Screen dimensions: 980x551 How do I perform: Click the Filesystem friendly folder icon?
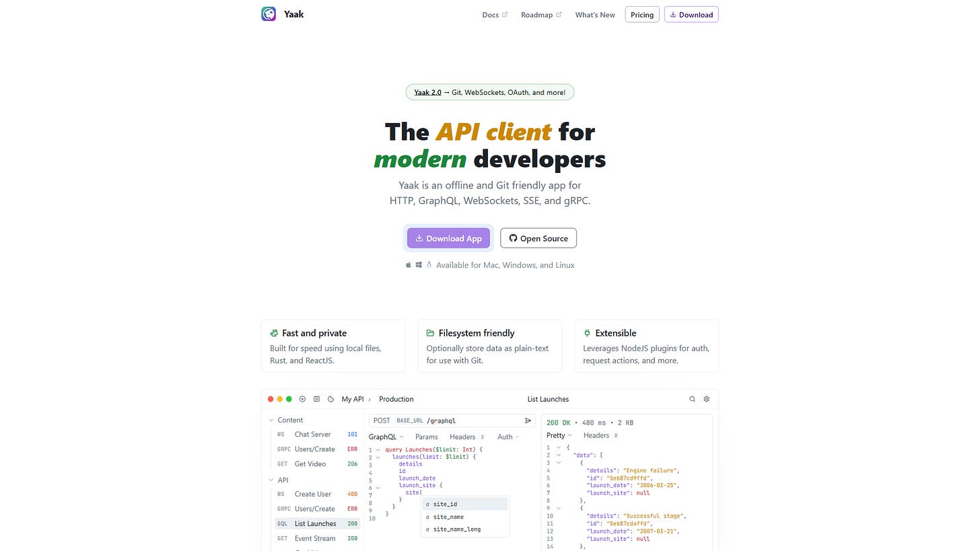(430, 333)
